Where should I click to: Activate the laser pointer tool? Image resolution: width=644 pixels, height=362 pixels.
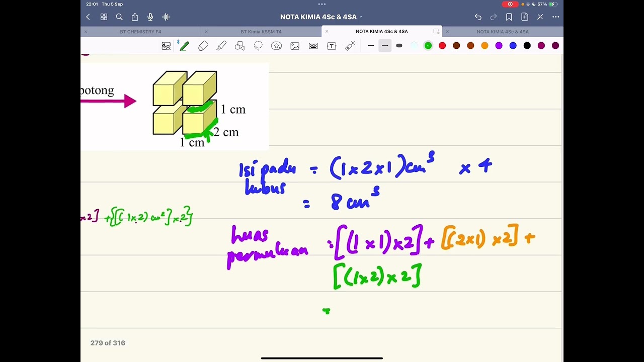pyautogui.click(x=350, y=46)
